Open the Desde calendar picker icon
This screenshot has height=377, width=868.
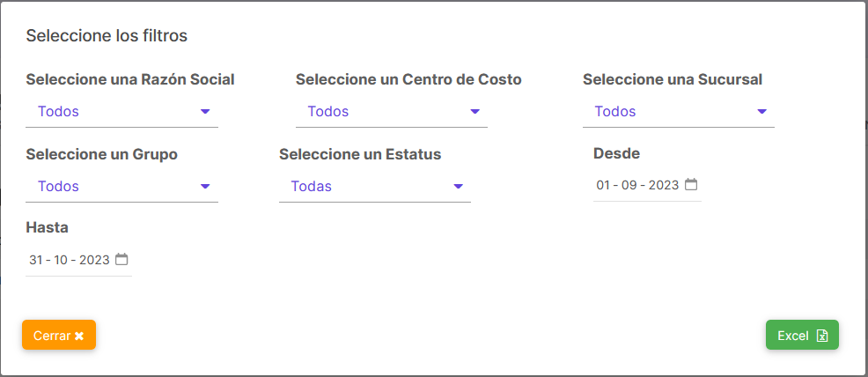(x=691, y=184)
